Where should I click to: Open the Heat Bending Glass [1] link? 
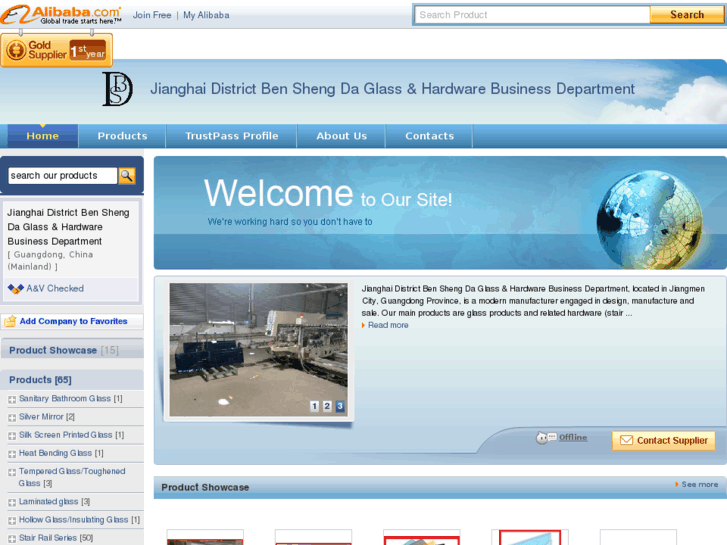point(61,453)
